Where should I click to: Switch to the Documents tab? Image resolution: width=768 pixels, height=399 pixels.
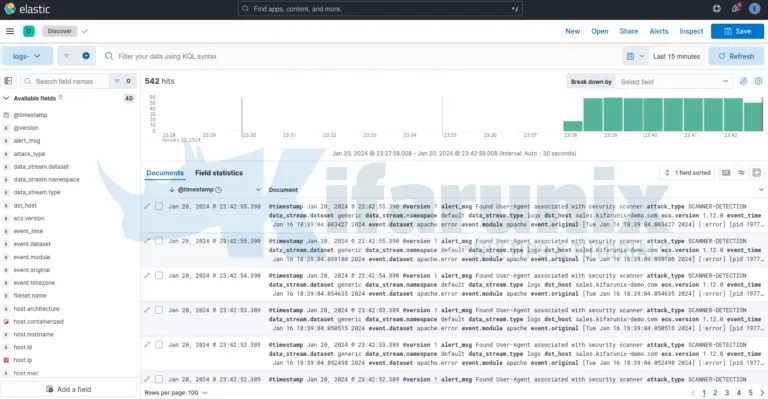pos(165,173)
